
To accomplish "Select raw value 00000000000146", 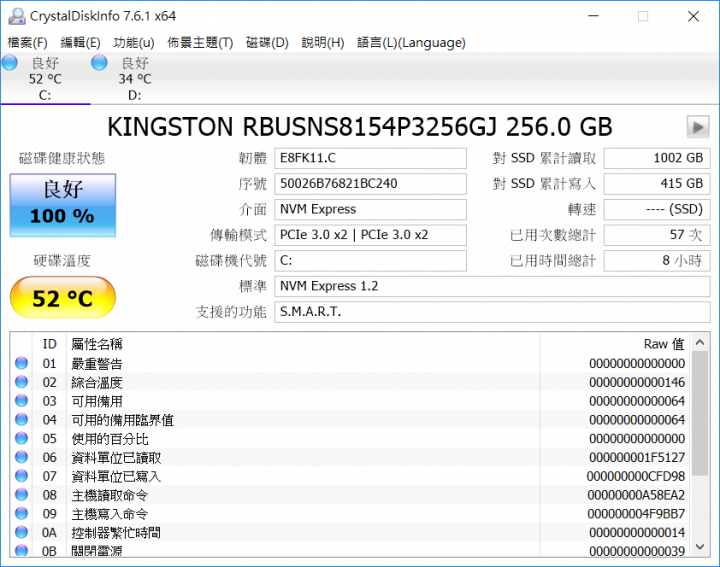I will tap(637, 382).
